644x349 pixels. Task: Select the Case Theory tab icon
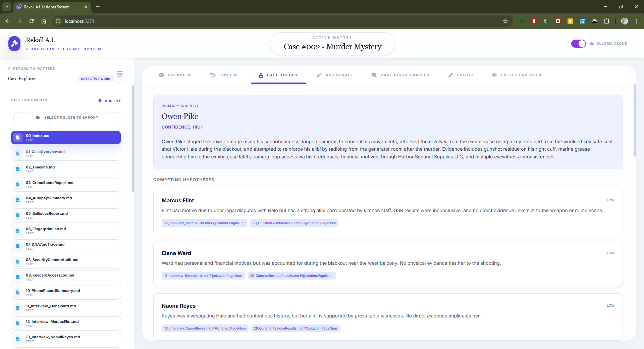pos(261,75)
